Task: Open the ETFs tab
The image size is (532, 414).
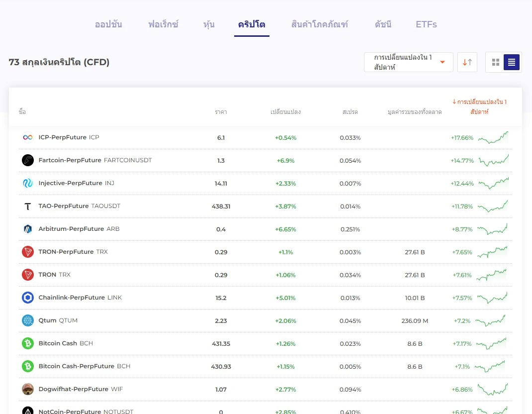Action: (x=426, y=24)
